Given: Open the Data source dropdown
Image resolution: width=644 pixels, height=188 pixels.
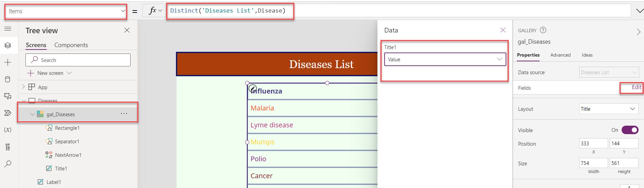Looking at the screenshot, I should 609,72.
